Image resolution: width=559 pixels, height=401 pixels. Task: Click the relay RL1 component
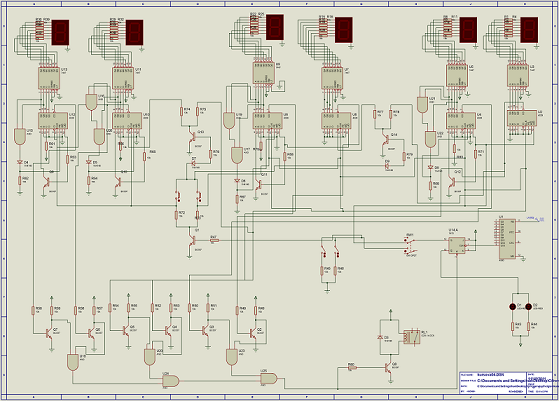click(x=411, y=337)
